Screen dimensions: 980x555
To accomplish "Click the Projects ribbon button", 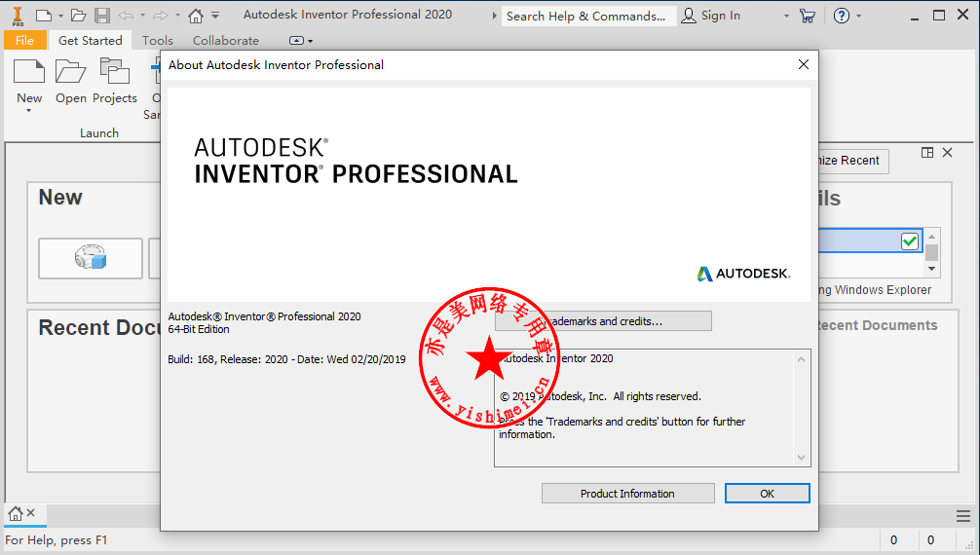I will (114, 81).
